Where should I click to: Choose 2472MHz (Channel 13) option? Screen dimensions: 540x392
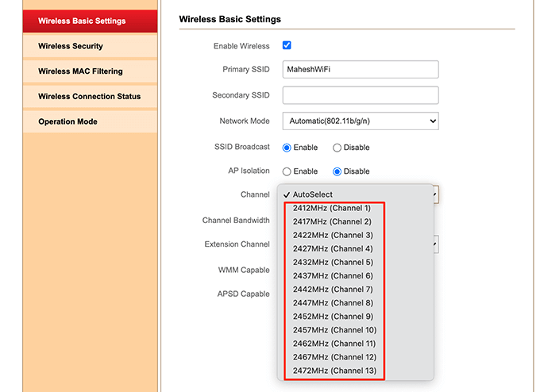pos(334,371)
